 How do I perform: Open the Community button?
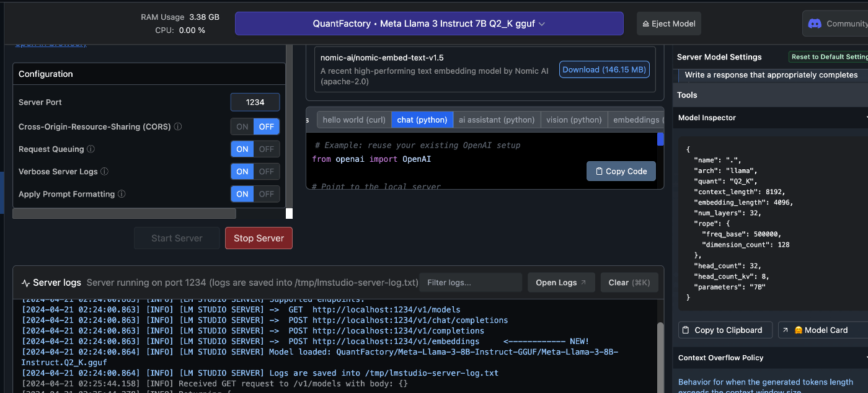pyautogui.click(x=835, y=24)
